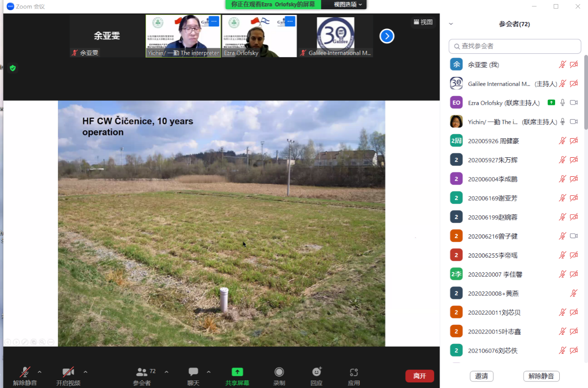Click the Participants (参会者) toolbar icon
This screenshot has height=388, width=588.
click(x=142, y=372)
